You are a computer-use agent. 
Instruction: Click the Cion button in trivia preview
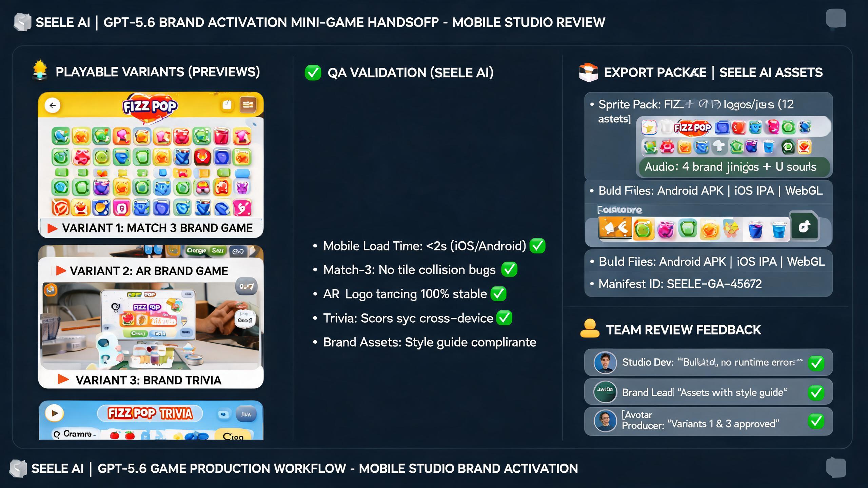[233, 435]
